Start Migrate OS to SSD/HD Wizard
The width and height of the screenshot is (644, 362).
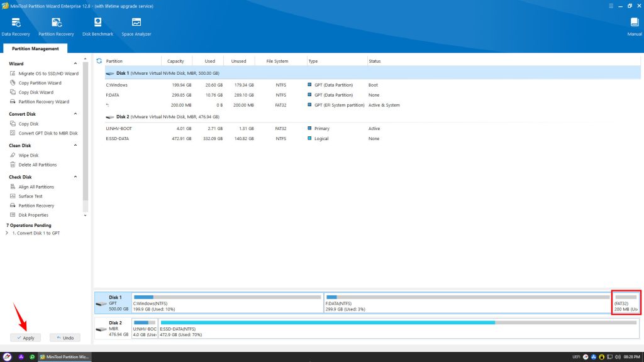(44, 74)
